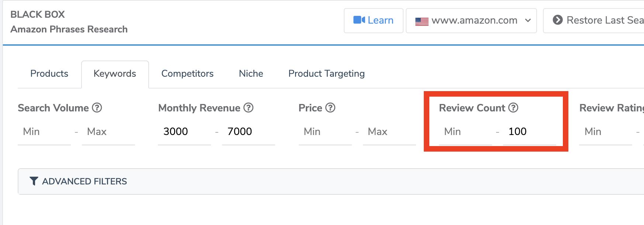This screenshot has width=644, height=225.
Task: Click the Restore Last Search arrow icon
Action: (x=558, y=20)
